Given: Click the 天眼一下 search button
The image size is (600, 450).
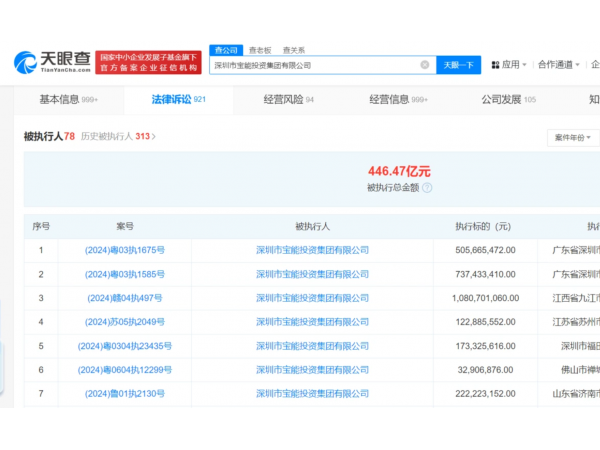Looking at the screenshot, I should point(458,65).
